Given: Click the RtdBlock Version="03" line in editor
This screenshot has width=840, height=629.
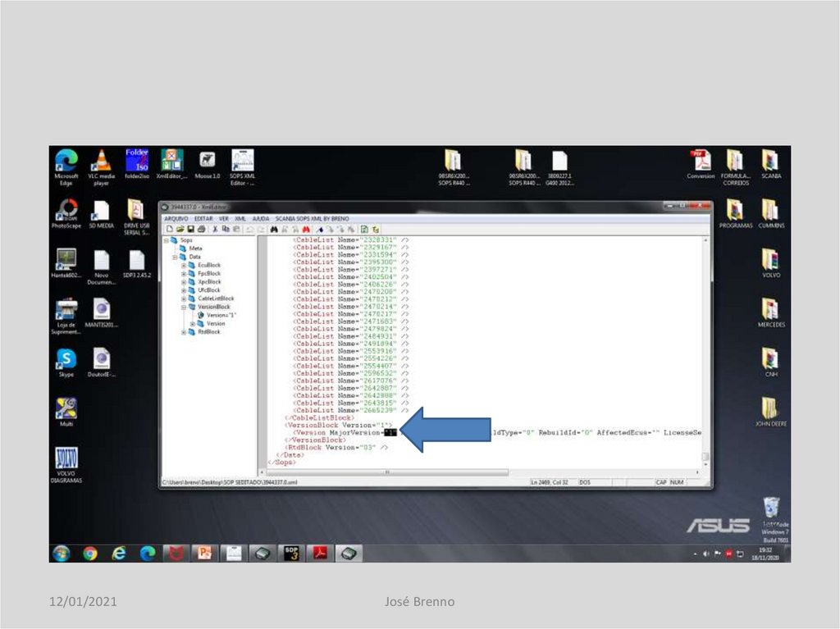Looking at the screenshot, I should coord(336,448).
